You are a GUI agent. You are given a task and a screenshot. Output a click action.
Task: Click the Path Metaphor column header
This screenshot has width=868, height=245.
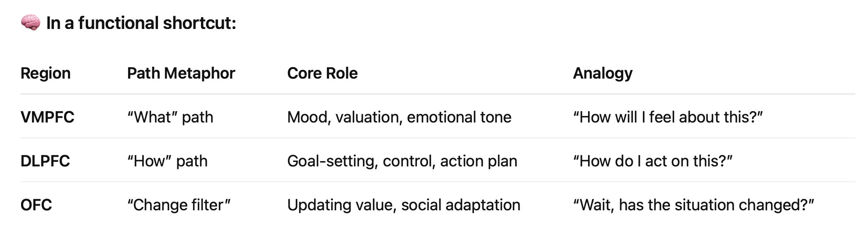181,73
